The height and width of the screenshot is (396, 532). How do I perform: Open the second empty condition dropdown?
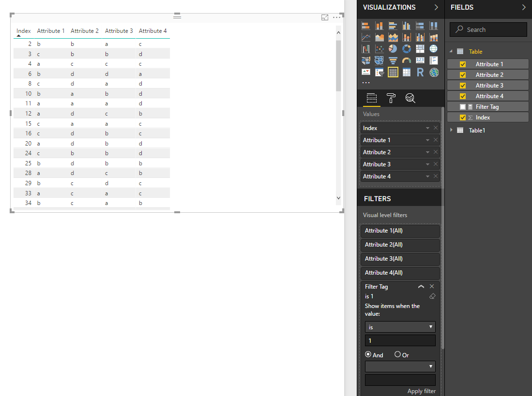click(x=400, y=366)
